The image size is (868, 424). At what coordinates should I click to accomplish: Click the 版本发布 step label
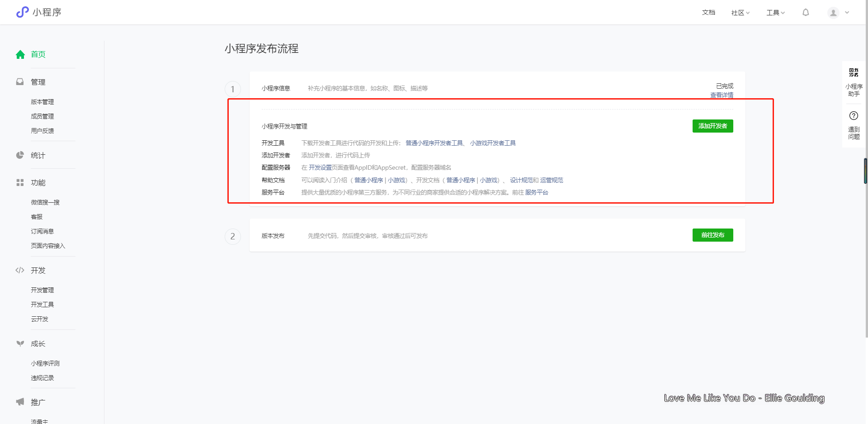point(273,236)
